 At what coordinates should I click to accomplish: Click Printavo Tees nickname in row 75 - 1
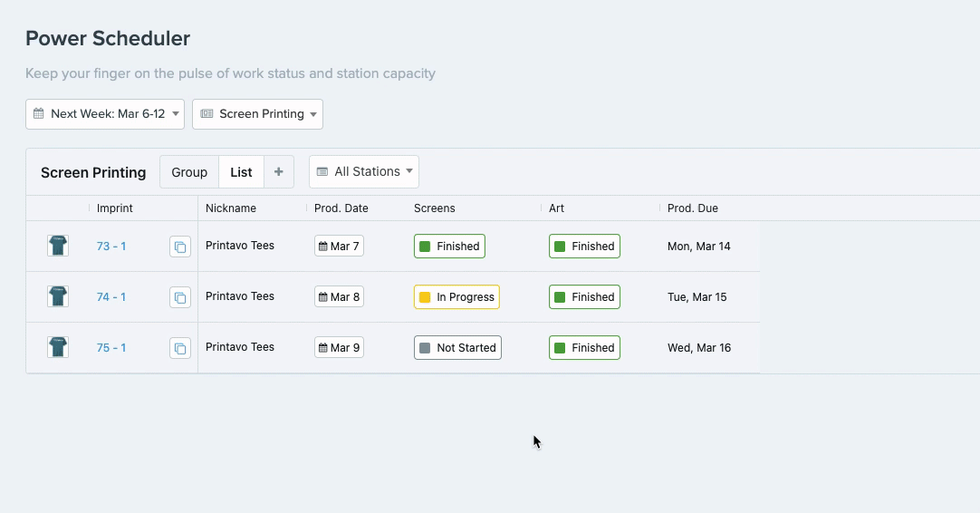(240, 347)
